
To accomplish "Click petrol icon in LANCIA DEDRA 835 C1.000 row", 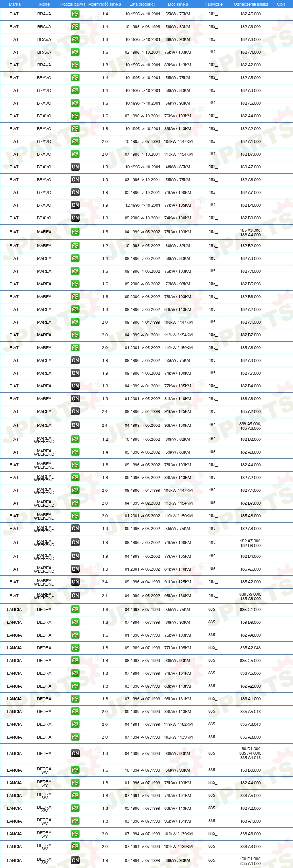I will [75, 610].
